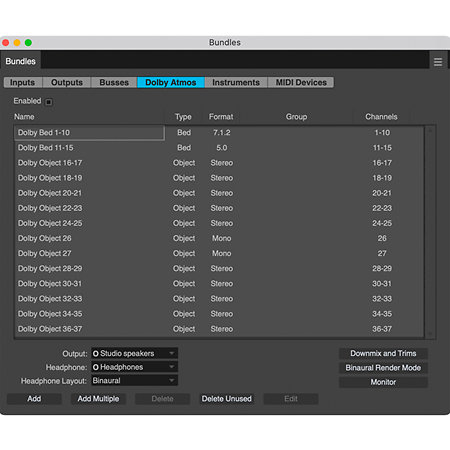The image size is (450, 450).
Task: Open the MIDI Devices tab
Action: 301,82
